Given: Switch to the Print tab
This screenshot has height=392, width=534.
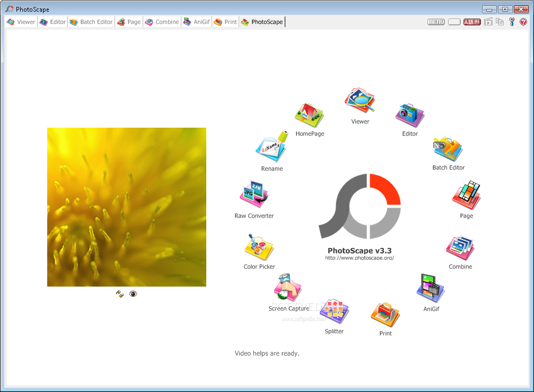Looking at the screenshot, I should pyautogui.click(x=225, y=22).
